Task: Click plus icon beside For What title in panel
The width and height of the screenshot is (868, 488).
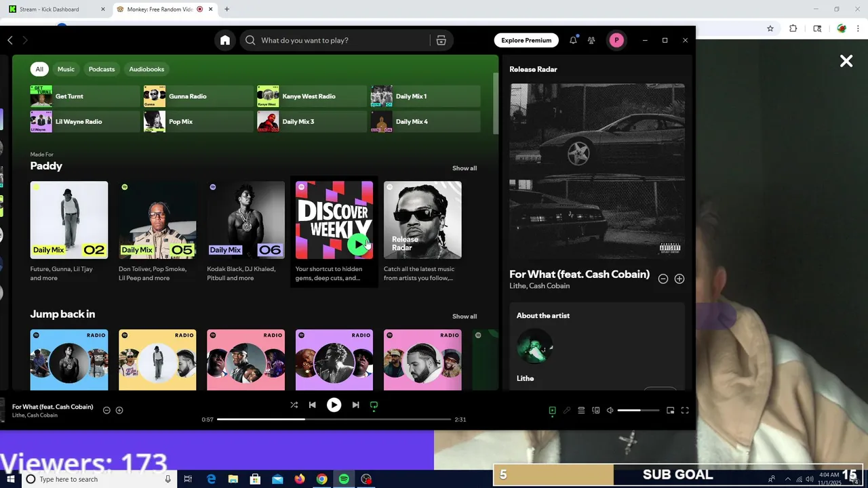Action: click(x=679, y=279)
